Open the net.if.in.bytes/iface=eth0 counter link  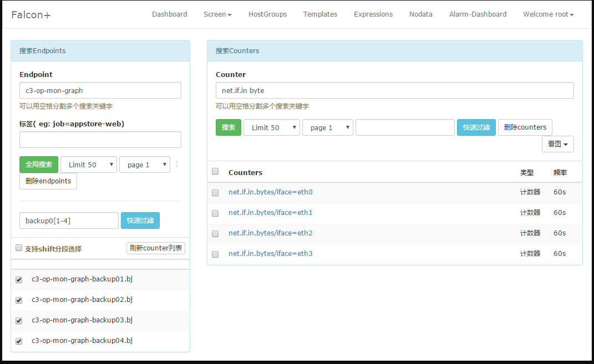pyautogui.click(x=270, y=192)
